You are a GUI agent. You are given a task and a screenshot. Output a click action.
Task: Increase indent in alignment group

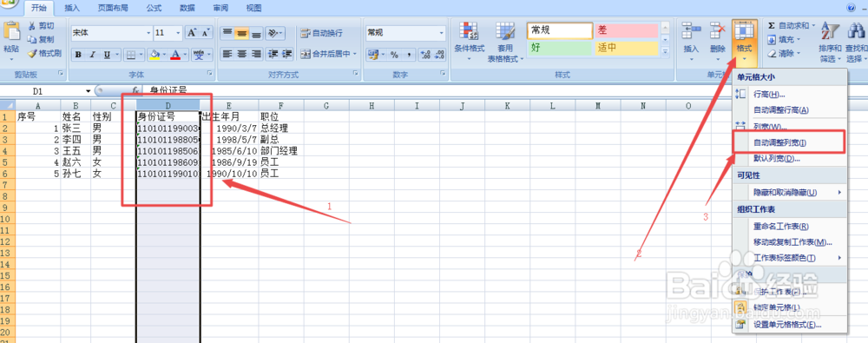tap(286, 55)
